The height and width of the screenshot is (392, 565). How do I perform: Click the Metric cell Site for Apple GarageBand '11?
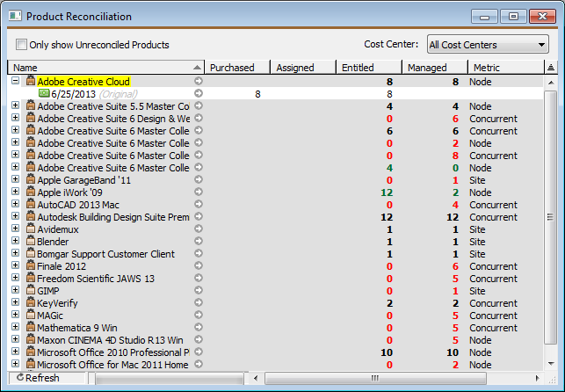[x=477, y=180]
